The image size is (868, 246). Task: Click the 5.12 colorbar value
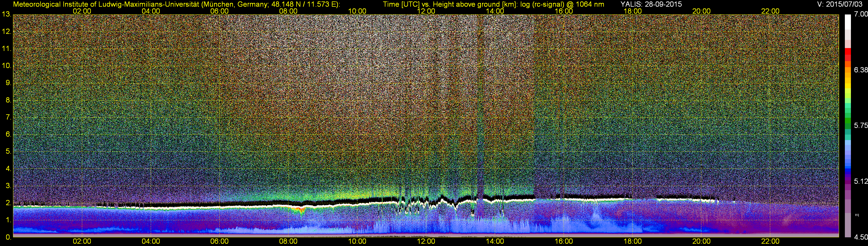(861, 181)
